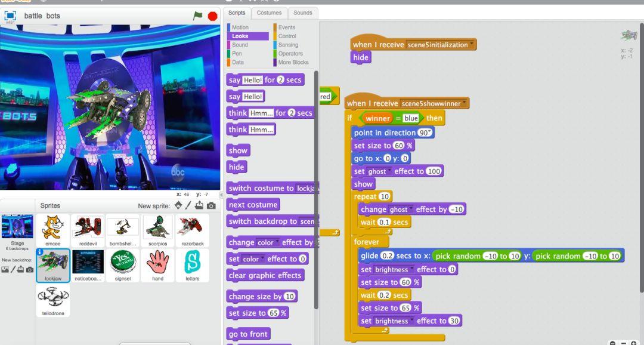The width and height of the screenshot is (644, 345).
Task: Open scene5showwinner message dropdown
Action: [x=465, y=103]
